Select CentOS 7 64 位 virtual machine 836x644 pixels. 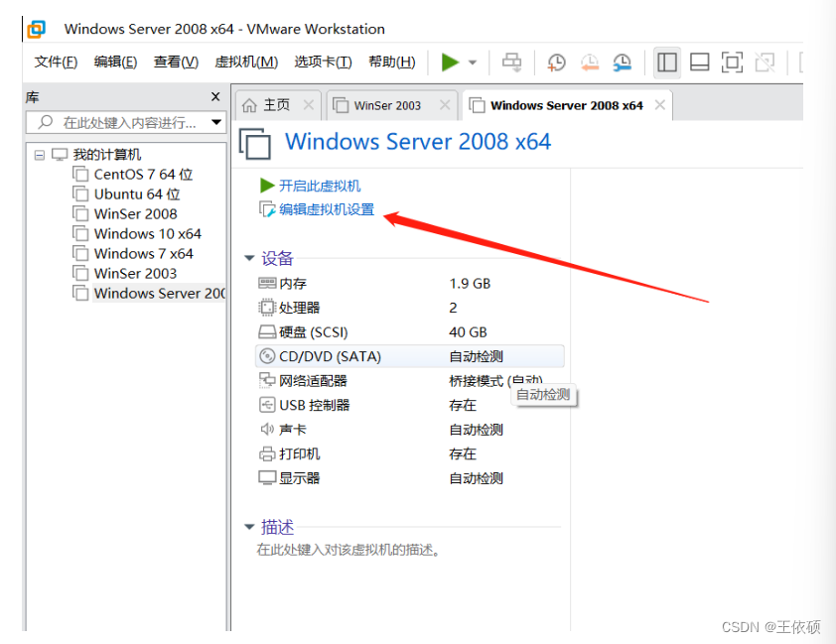143,175
